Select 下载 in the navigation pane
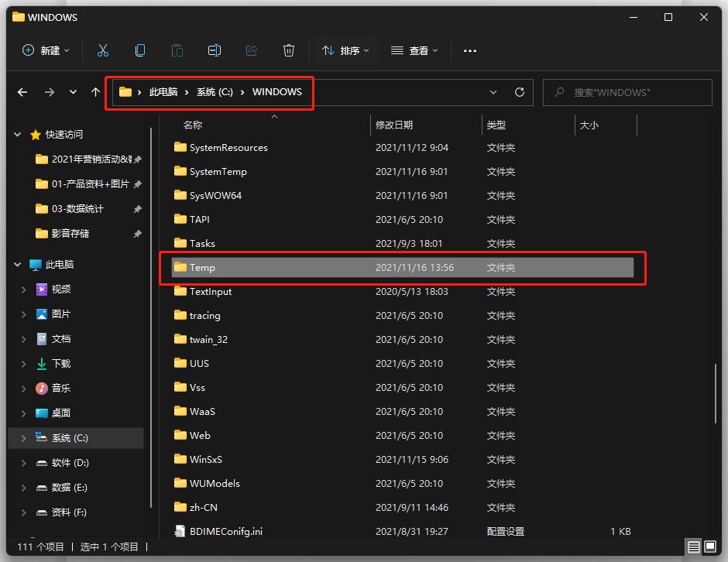Viewport: 728px width, 562px height. point(60,364)
